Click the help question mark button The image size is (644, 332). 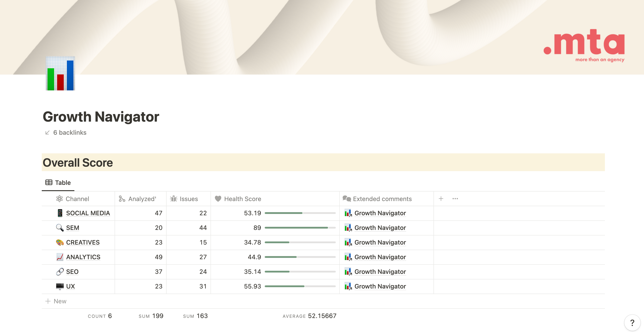[632, 323]
